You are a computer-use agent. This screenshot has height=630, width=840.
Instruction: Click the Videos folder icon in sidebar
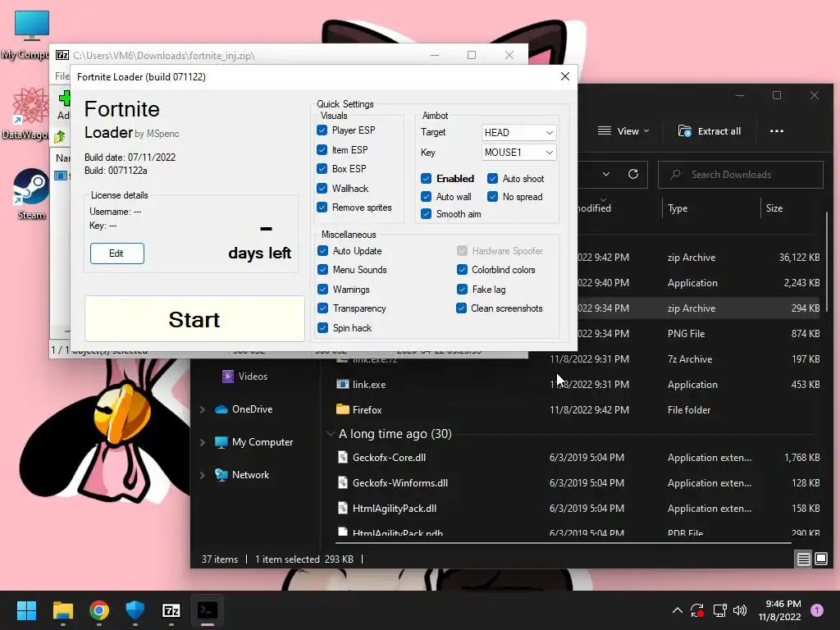[228, 376]
